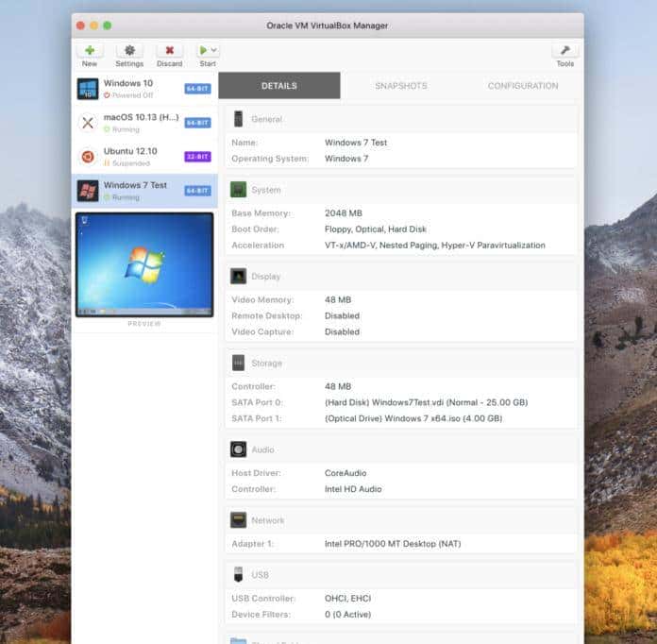The width and height of the screenshot is (657, 644).
Task: Select Windows 10 in VM list
Action: [144, 89]
